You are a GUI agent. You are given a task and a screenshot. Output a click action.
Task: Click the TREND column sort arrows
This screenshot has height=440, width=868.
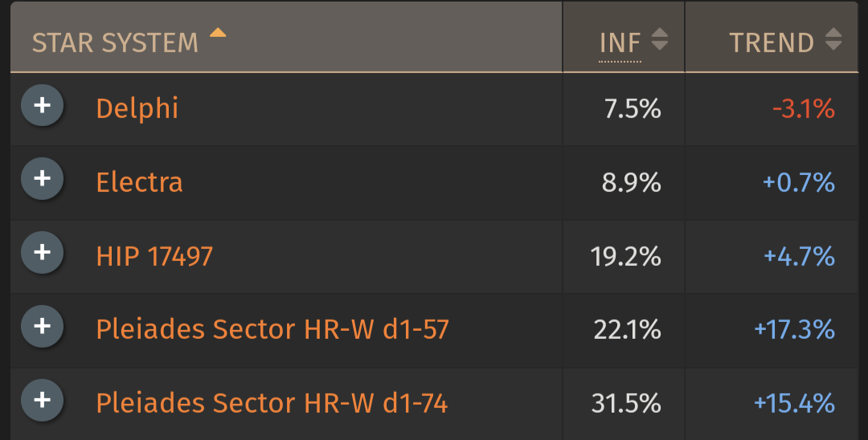pos(833,39)
